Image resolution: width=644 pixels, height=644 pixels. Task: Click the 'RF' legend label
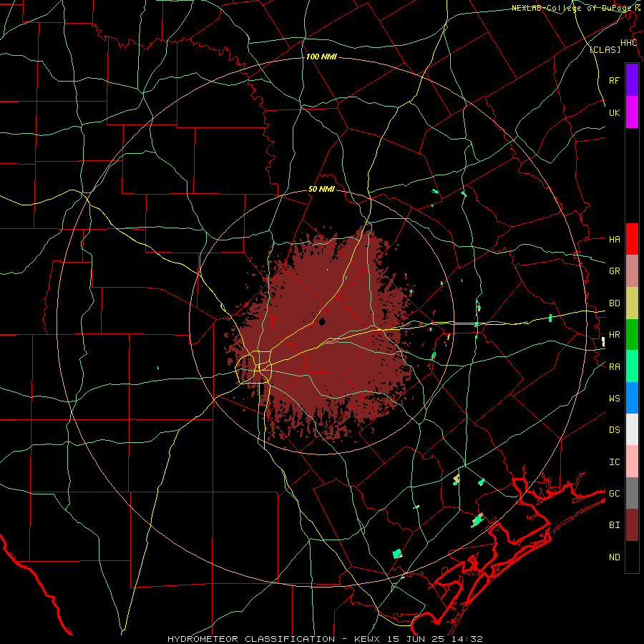[615, 80]
